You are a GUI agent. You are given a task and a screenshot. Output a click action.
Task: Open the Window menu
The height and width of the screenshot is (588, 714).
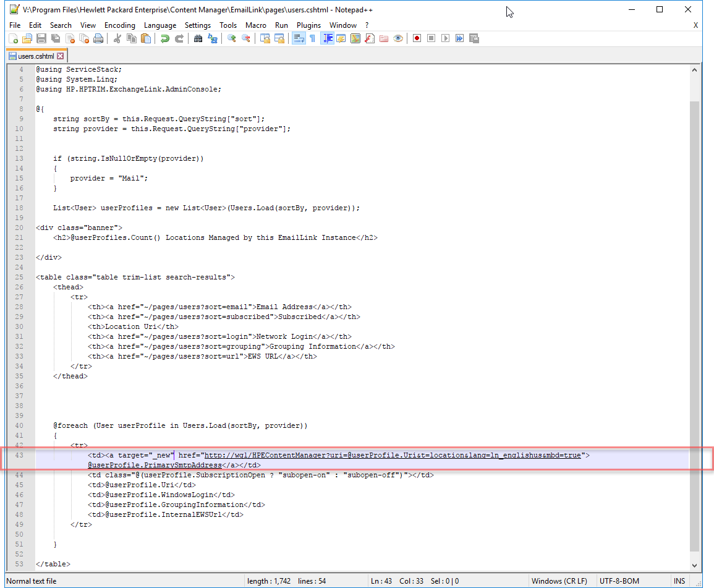coord(343,25)
